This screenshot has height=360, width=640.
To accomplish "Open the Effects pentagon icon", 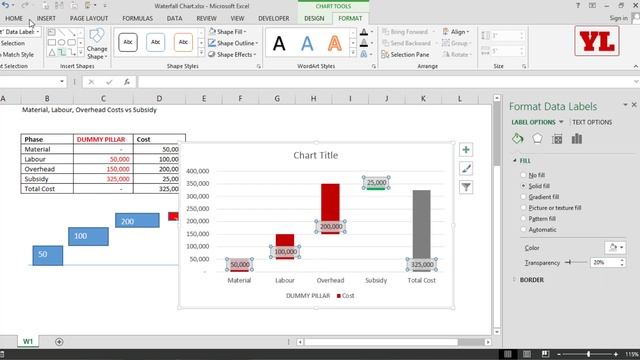I will coord(537,139).
